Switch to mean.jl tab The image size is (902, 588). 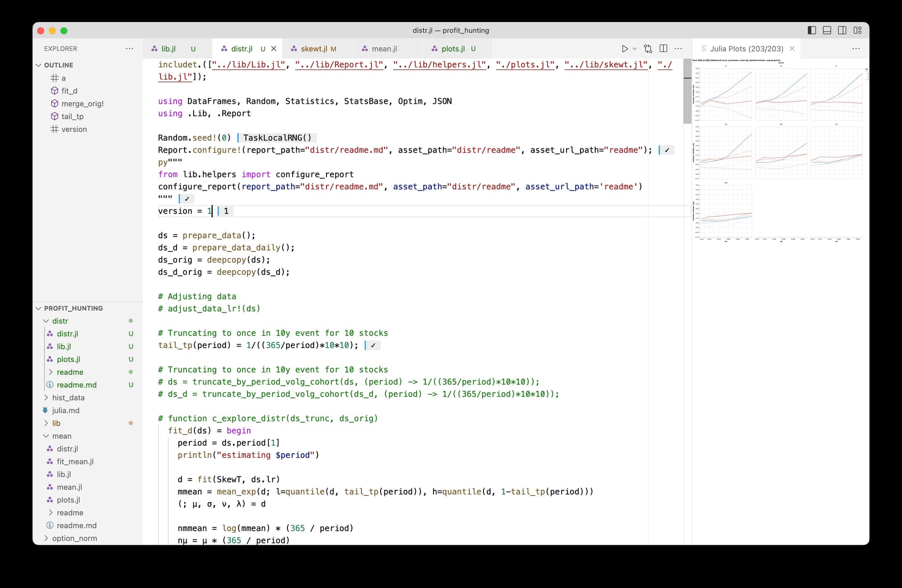pos(388,48)
